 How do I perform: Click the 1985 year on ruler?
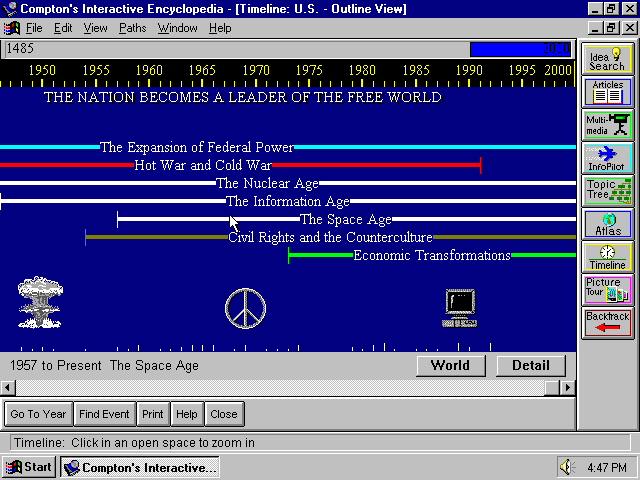click(416, 70)
